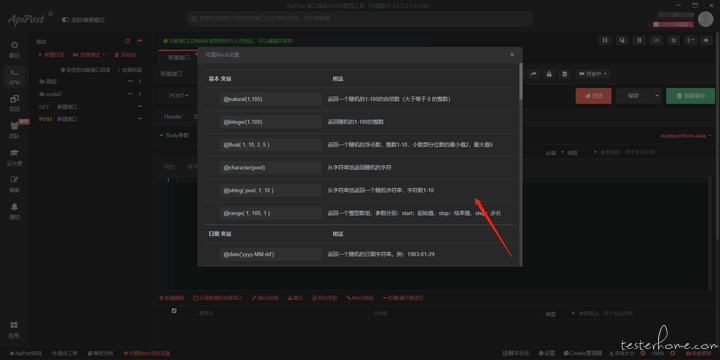The height and width of the screenshot is (360, 720).
Task: Click the green 创建备份 backup button
Action: (x=690, y=96)
